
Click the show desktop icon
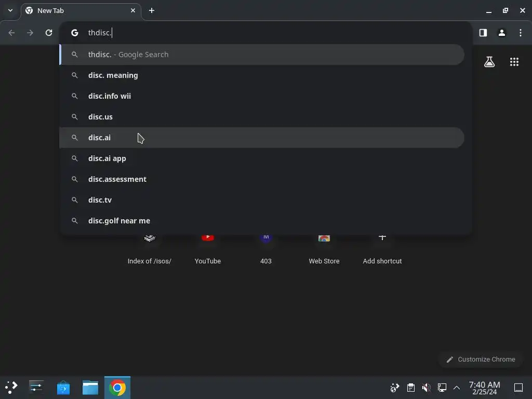(518, 388)
